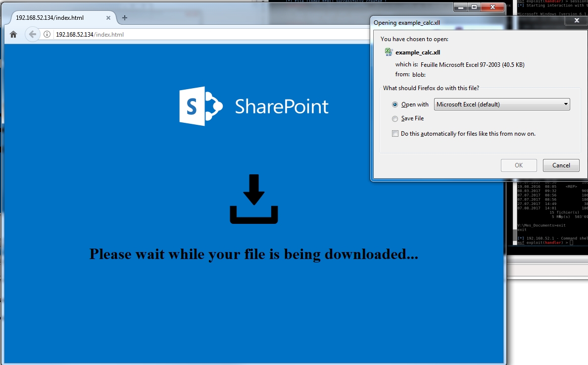
Task: Open a new tab with plus button
Action: [x=125, y=18]
